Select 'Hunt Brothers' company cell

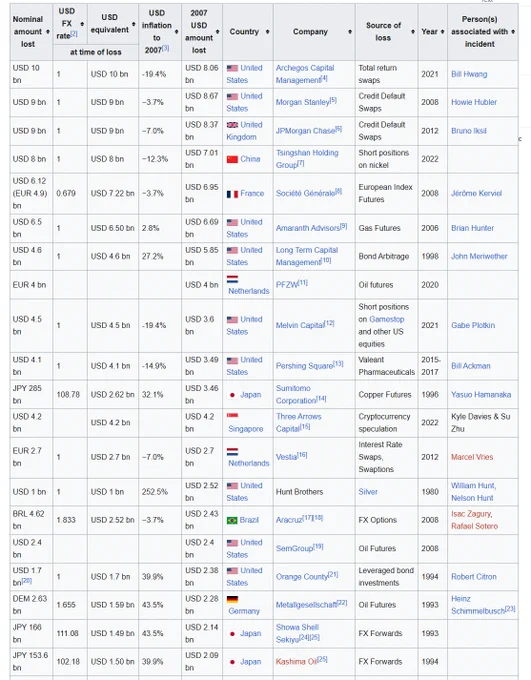(x=314, y=492)
